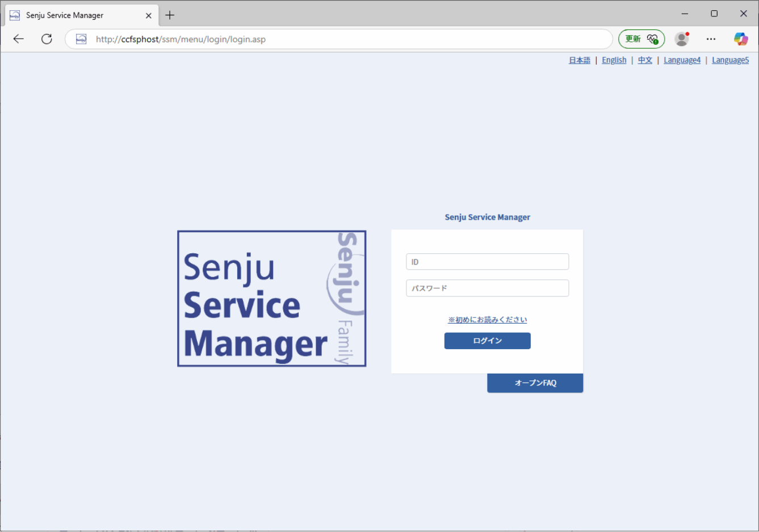Focus the パスワード password field
Screen dimensions: 759x532
[x=488, y=288]
